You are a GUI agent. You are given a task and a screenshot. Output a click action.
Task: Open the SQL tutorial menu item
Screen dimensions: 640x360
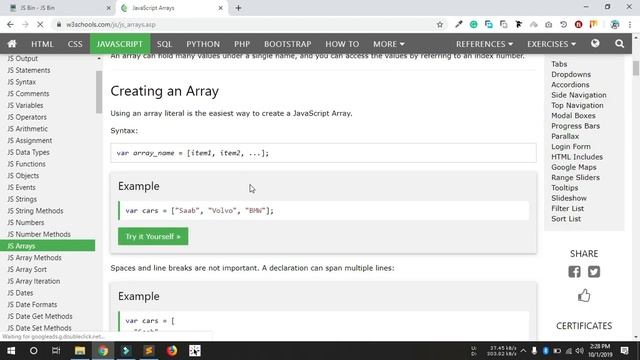click(x=164, y=44)
